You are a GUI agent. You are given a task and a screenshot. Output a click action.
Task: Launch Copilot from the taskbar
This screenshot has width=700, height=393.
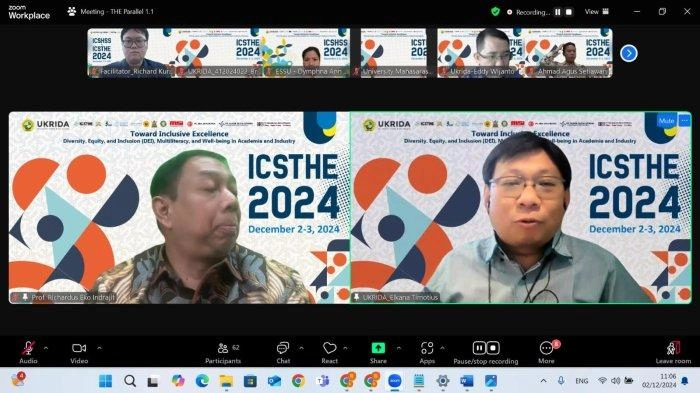point(178,381)
